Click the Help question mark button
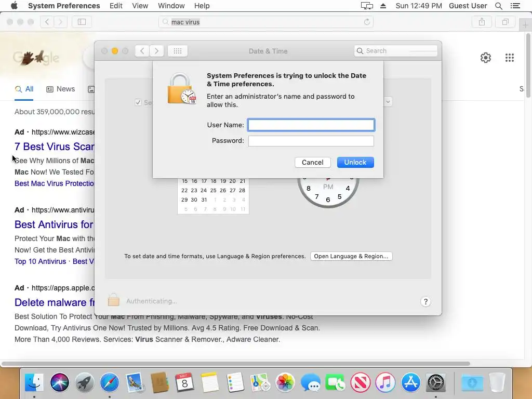This screenshot has width=532, height=399. [x=425, y=302]
